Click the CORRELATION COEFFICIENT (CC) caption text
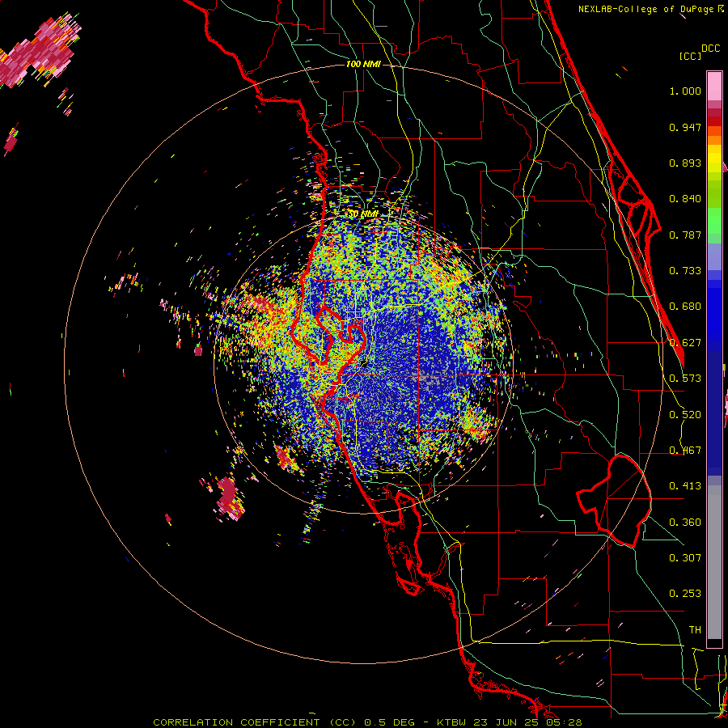 point(254,722)
